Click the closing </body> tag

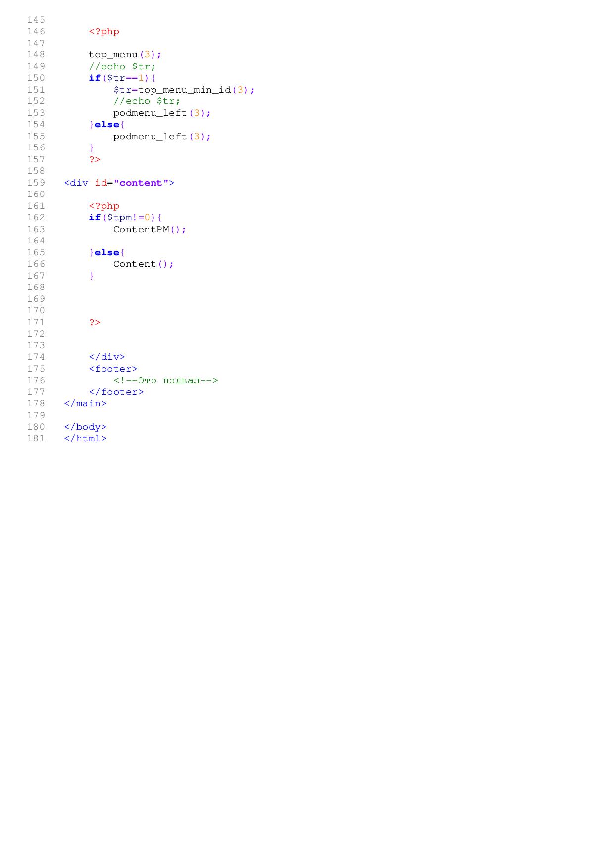click(x=85, y=427)
